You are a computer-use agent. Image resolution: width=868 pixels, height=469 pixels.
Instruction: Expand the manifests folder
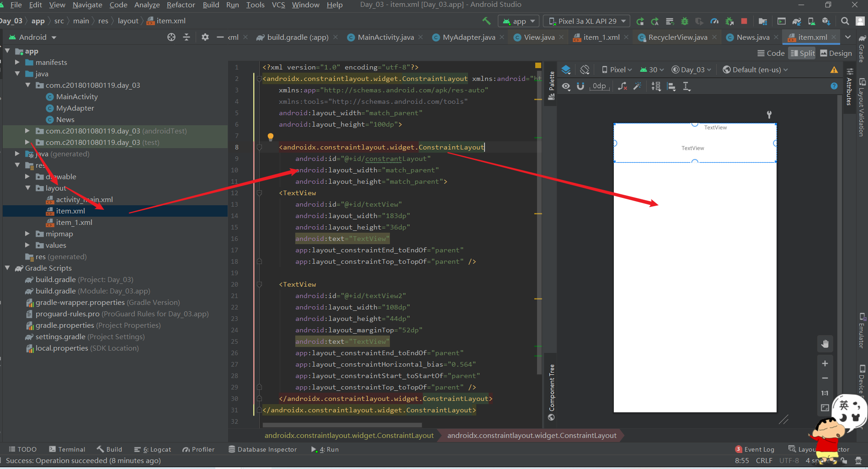coord(17,62)
